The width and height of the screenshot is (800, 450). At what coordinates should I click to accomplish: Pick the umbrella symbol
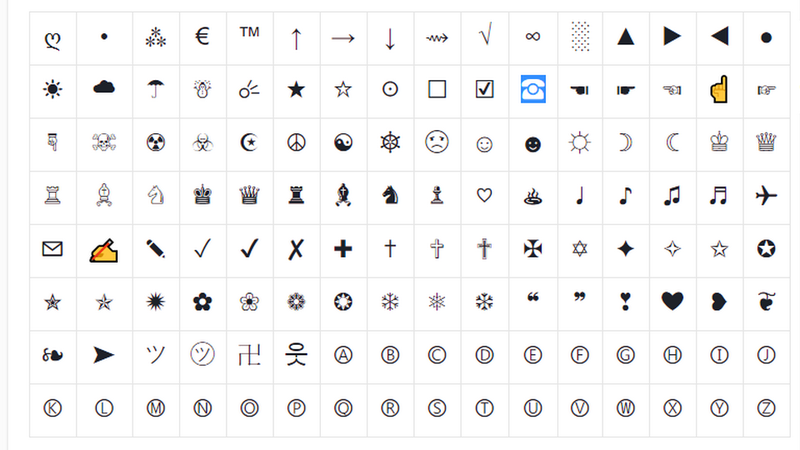point(156,89)
